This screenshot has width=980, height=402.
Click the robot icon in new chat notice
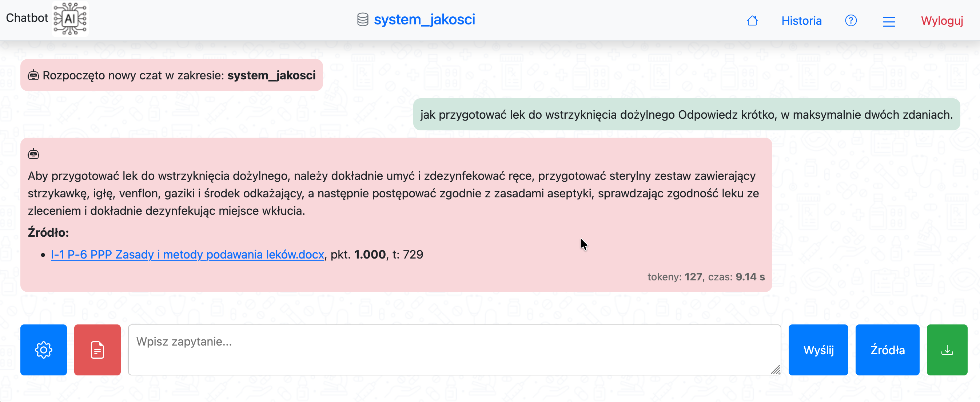33,75
